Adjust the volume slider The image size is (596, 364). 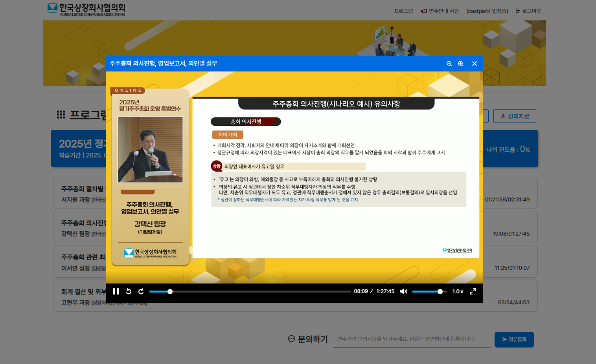pos(429,291)
